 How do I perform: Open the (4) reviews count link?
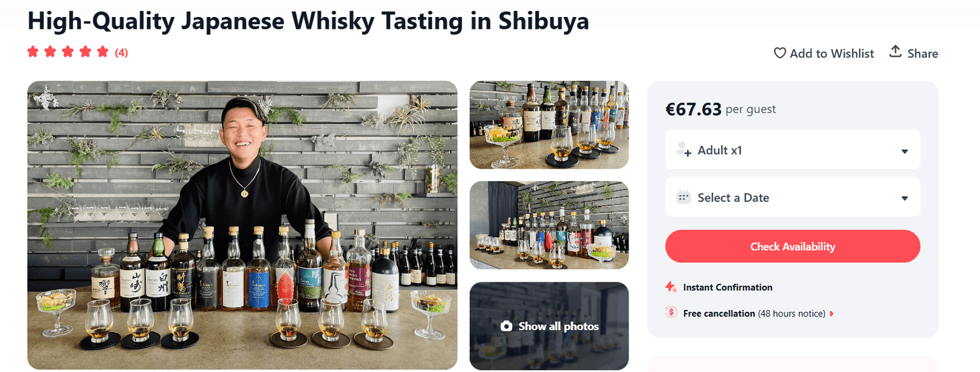click(122, 53)
